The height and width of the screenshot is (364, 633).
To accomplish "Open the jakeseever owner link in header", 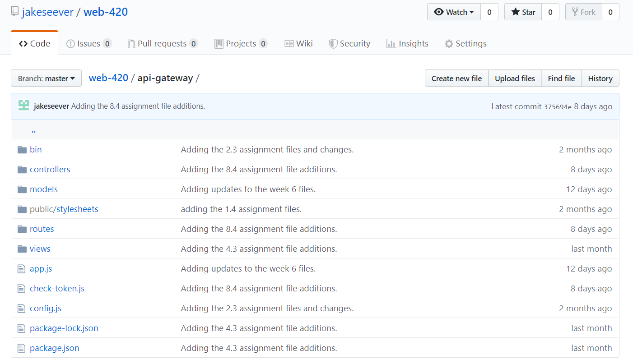I will [x=47, y=12].
